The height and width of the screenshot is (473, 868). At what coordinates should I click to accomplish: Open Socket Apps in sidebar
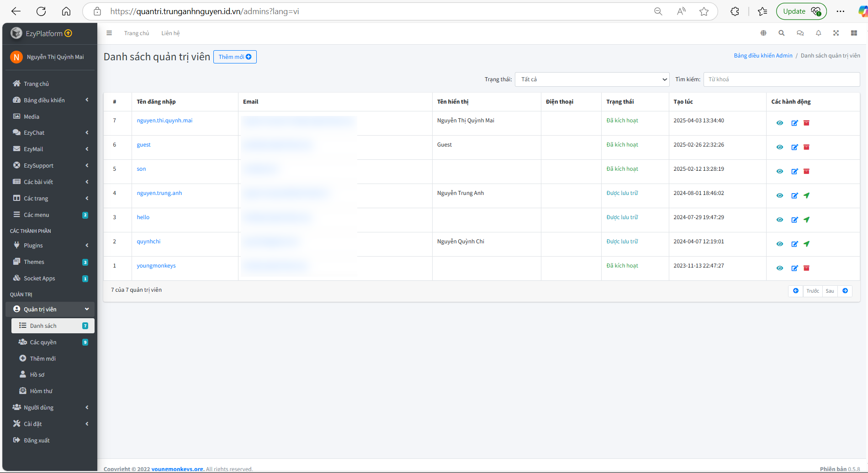[x=50, y=279]
